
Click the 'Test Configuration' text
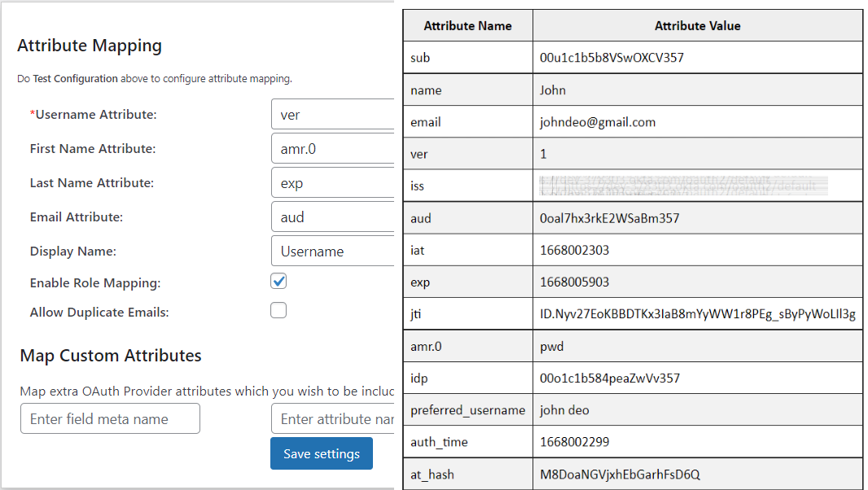[75, 79]
